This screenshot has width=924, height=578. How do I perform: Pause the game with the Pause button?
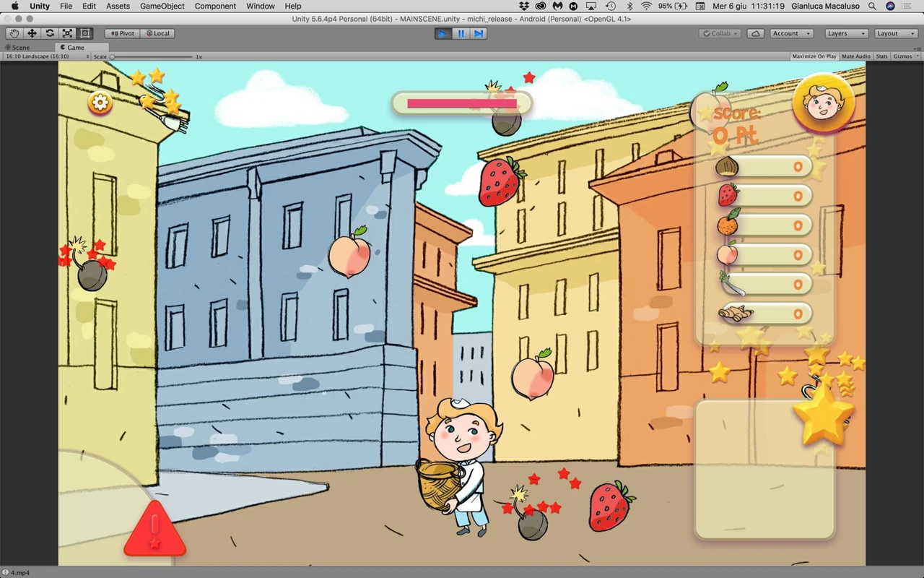pos(461,33)
